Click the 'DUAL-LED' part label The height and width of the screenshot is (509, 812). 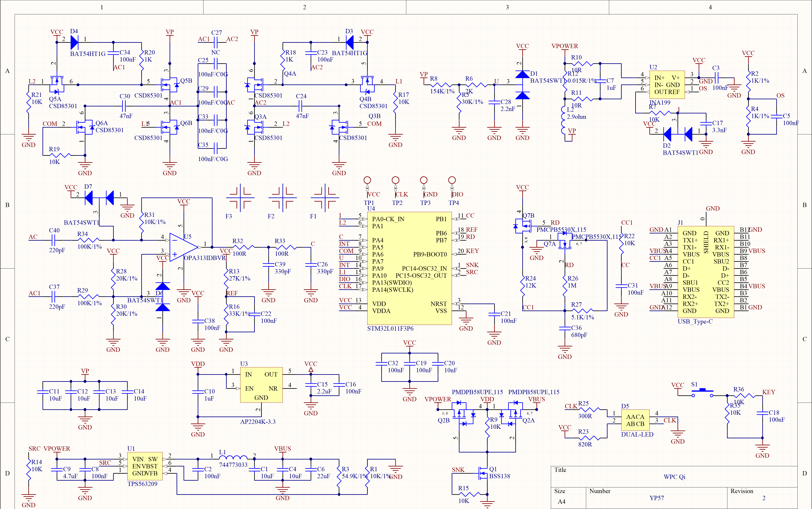[637, 435]
